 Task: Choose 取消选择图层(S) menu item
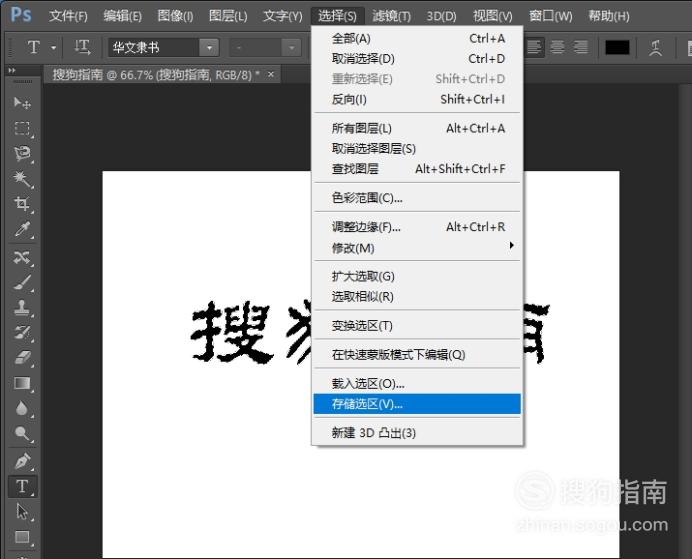click(417, 149)
